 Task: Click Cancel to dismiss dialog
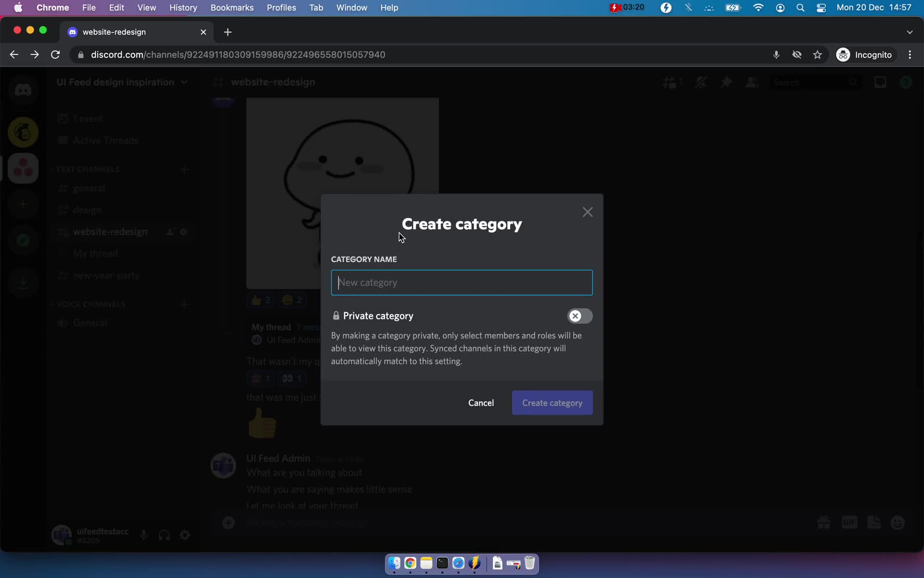coord(481,402)
